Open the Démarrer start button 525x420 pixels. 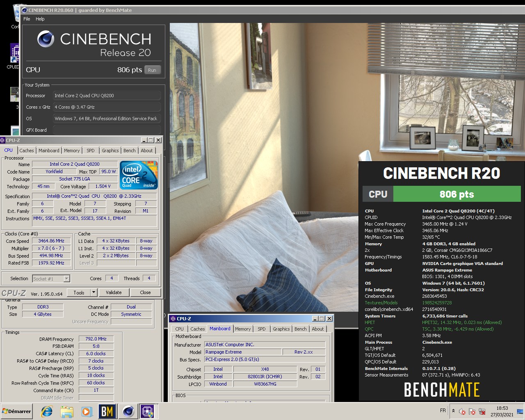click(16, 411)
